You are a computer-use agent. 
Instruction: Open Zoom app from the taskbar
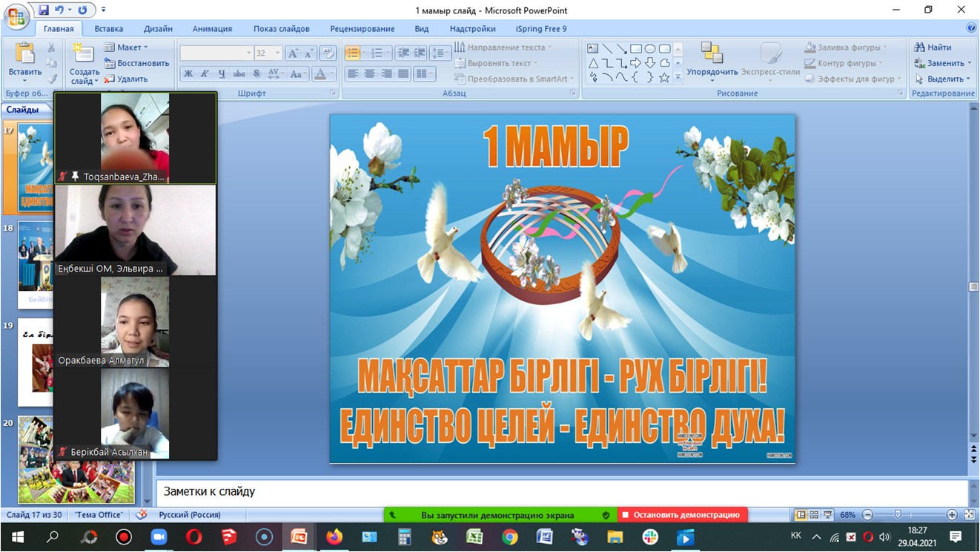click(159, 537)
